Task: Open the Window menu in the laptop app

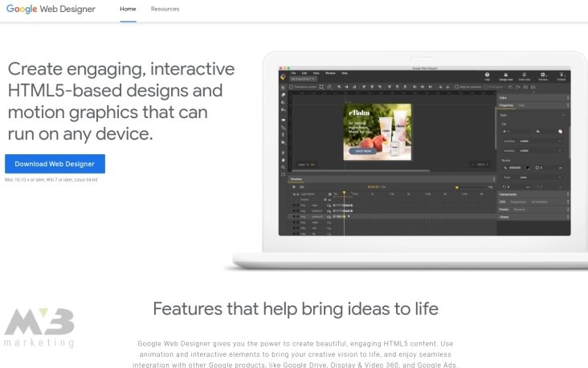Action: (x=330, y=73)
